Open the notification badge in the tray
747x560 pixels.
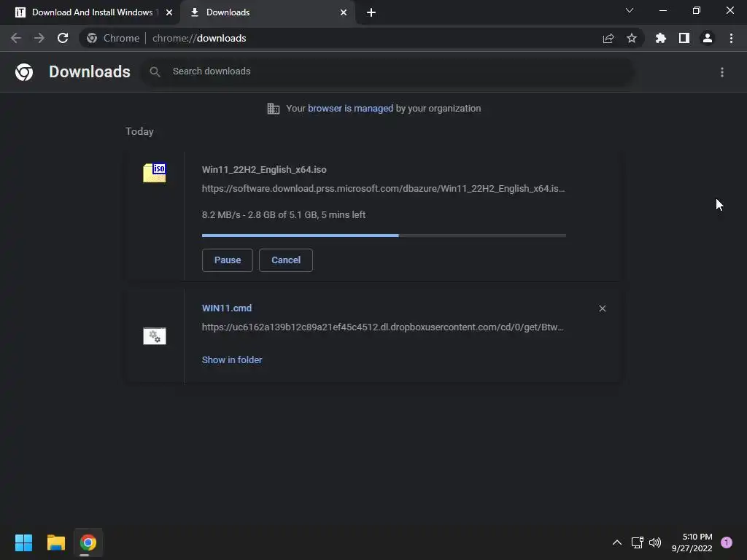click(x=727, y=542)
